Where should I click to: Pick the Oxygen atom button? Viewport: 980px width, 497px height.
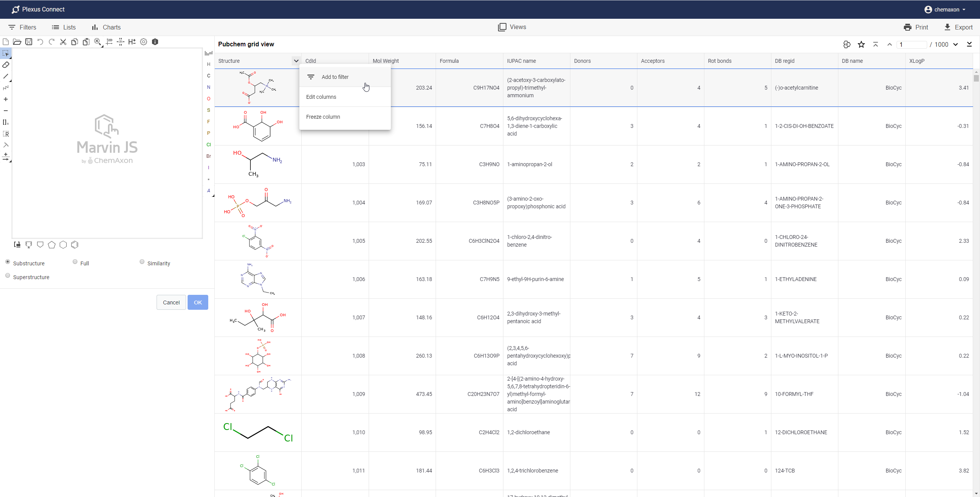coord(209,99)
